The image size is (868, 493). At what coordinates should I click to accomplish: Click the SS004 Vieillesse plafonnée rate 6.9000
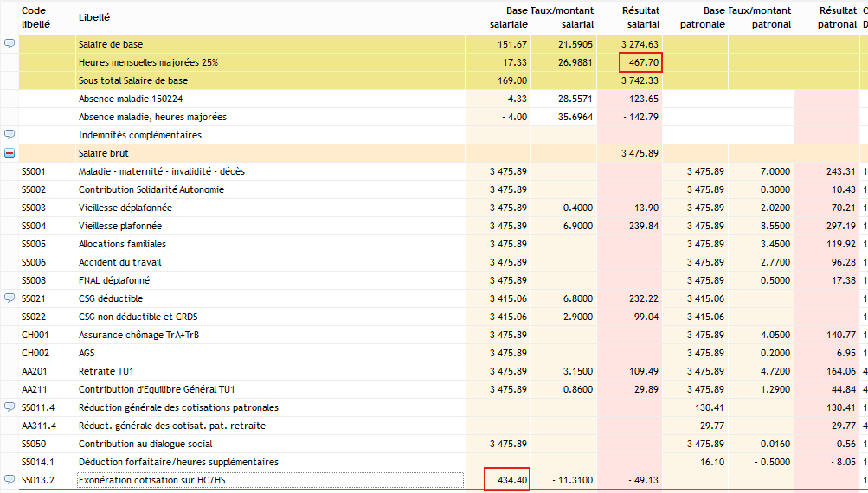[575, 226]
